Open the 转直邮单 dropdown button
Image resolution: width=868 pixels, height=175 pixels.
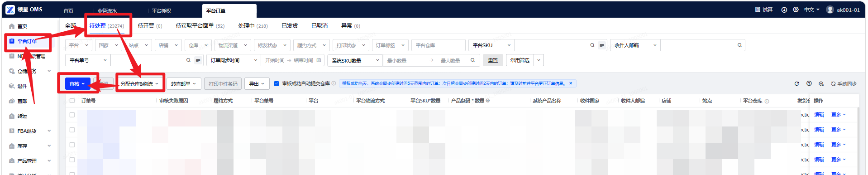(184, 84)
